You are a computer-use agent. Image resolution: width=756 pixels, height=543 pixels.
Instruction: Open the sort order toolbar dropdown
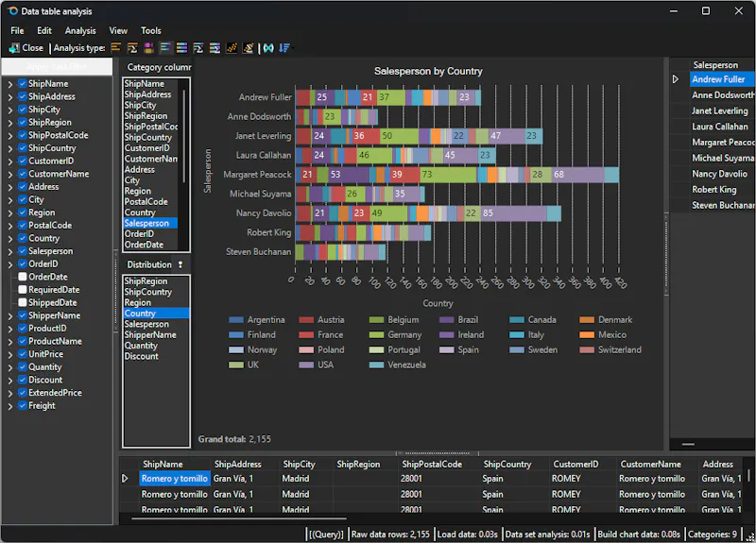coord(285,48)
